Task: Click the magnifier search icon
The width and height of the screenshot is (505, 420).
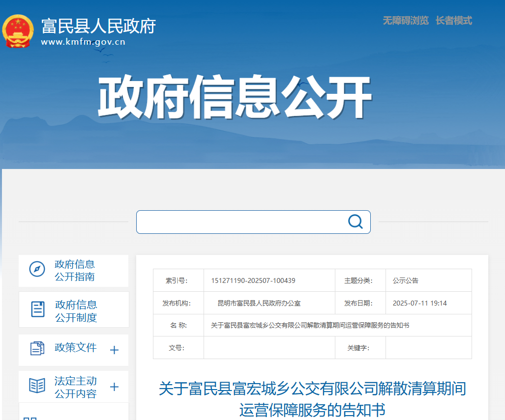Action: (x=355, y=222)
